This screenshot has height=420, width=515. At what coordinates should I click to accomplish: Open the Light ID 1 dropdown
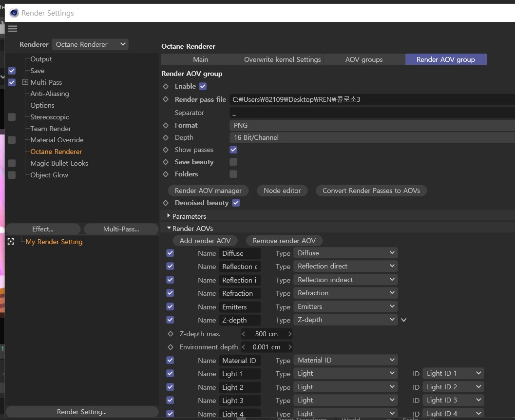(453, 373)
